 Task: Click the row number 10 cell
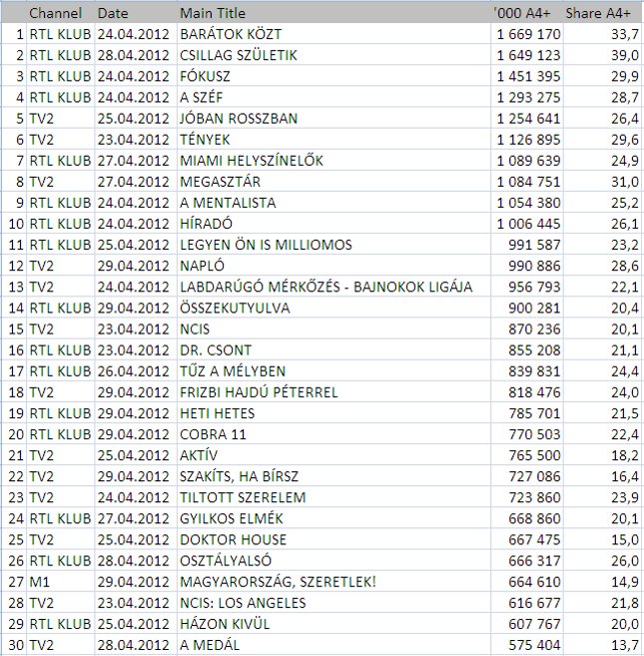tap(16, 224)
